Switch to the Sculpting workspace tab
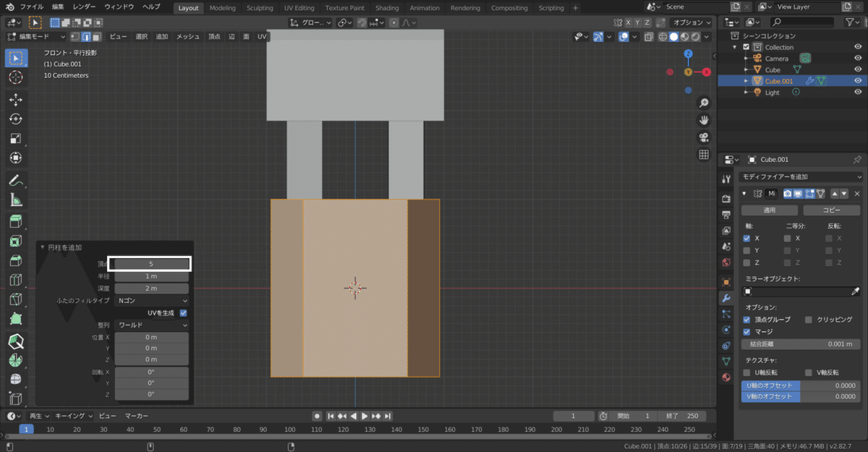 (x=260, y=8)
